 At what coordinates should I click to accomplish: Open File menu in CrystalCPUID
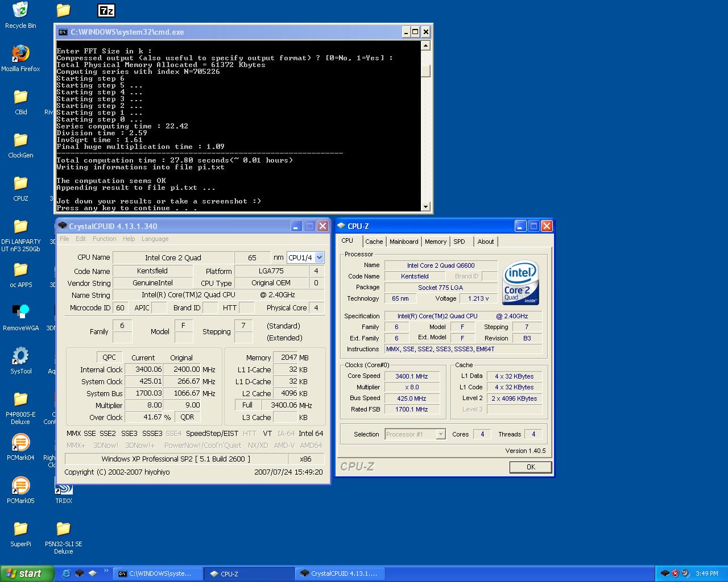[64, 239]
